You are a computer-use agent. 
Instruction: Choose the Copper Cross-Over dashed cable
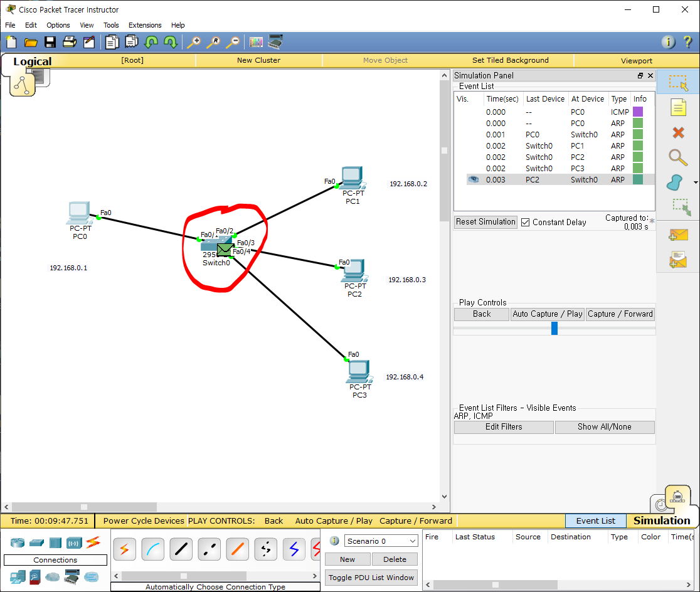[209, 549]
